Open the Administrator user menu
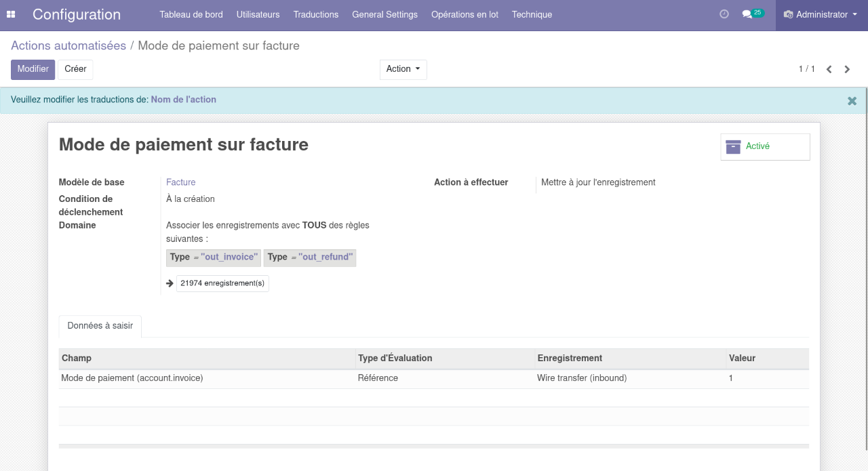This screenshot has height=471, width=868. [821, 14]
